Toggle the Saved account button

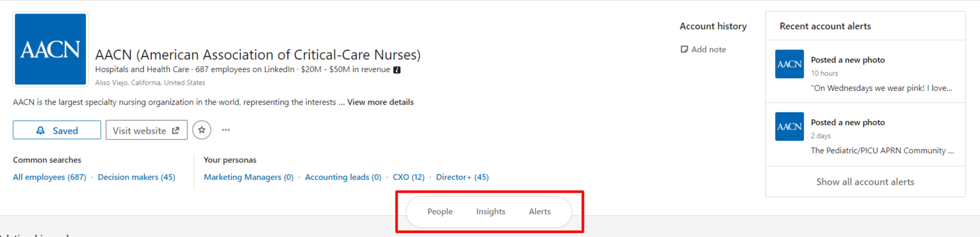(x=57, y=130)
